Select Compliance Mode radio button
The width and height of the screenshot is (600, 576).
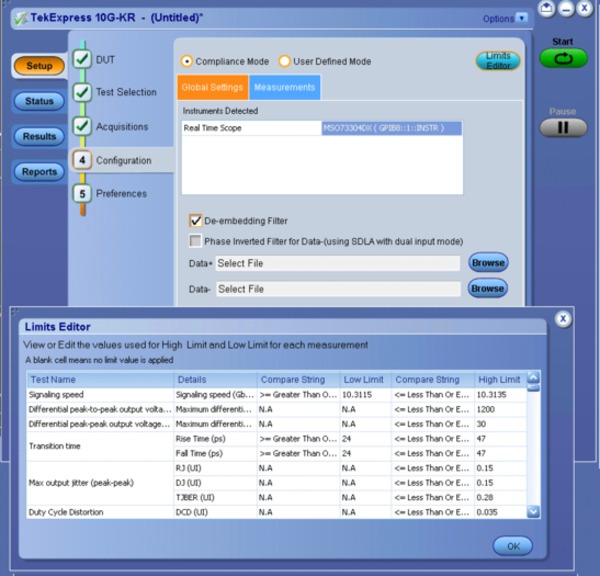[186, 61]
